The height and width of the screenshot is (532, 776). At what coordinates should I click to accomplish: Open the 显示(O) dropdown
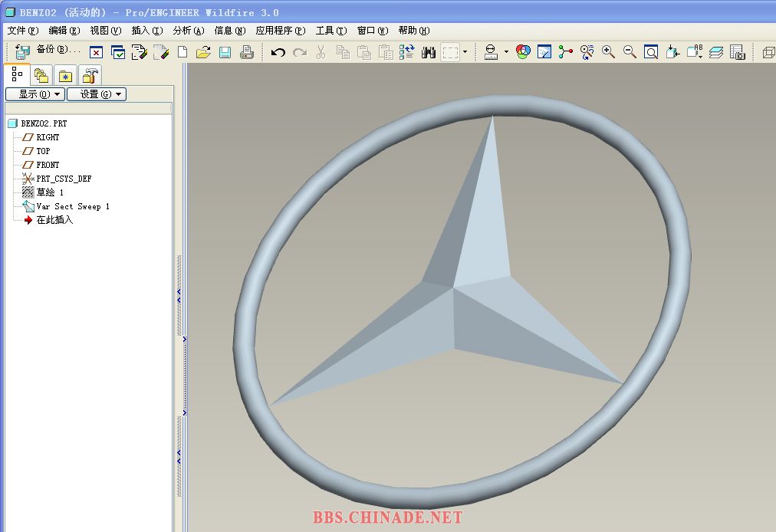tap(35, 94)
